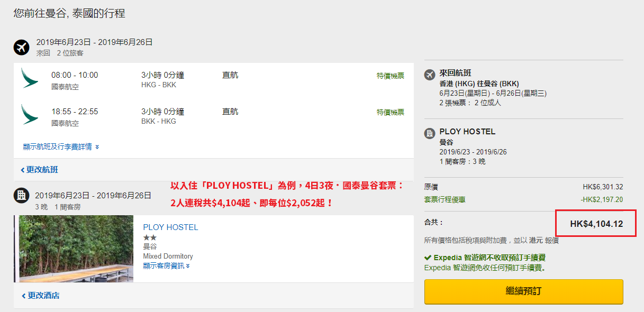Click the BKK - HKG route text
This screenshot has height=312, width=644.
click(159, 121)
